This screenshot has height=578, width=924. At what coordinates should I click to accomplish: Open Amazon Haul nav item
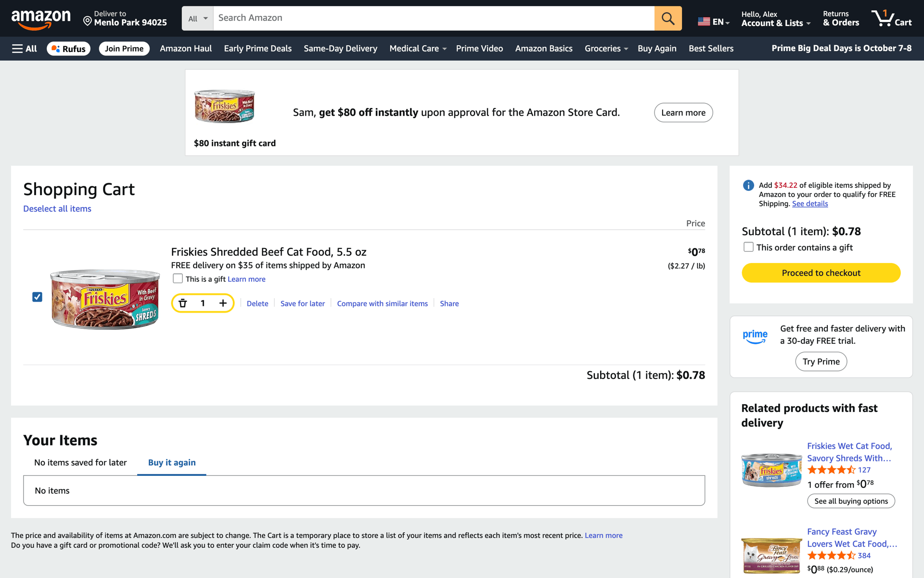point(186,49)
